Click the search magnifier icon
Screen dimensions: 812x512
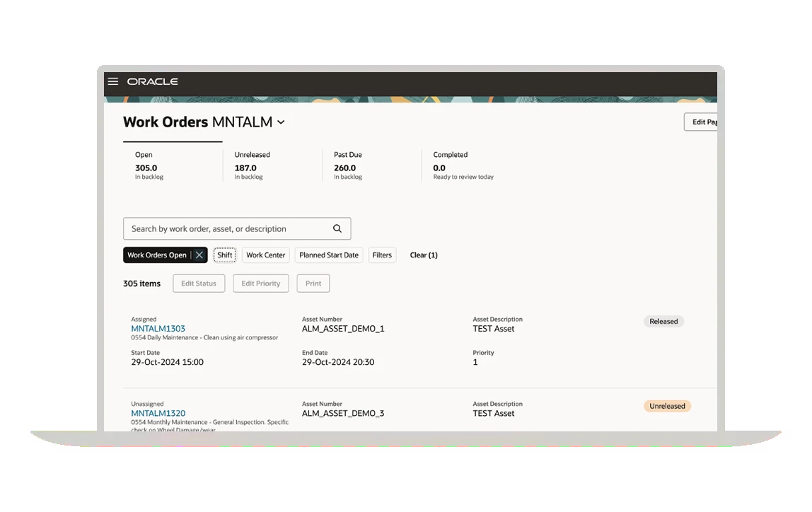(x=337, y=228)
